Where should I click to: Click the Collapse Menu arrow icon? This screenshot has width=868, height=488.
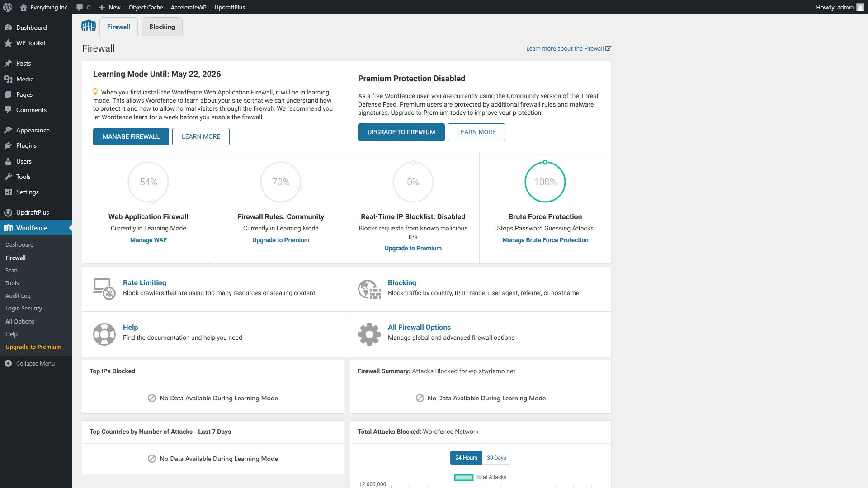point(8,363)
